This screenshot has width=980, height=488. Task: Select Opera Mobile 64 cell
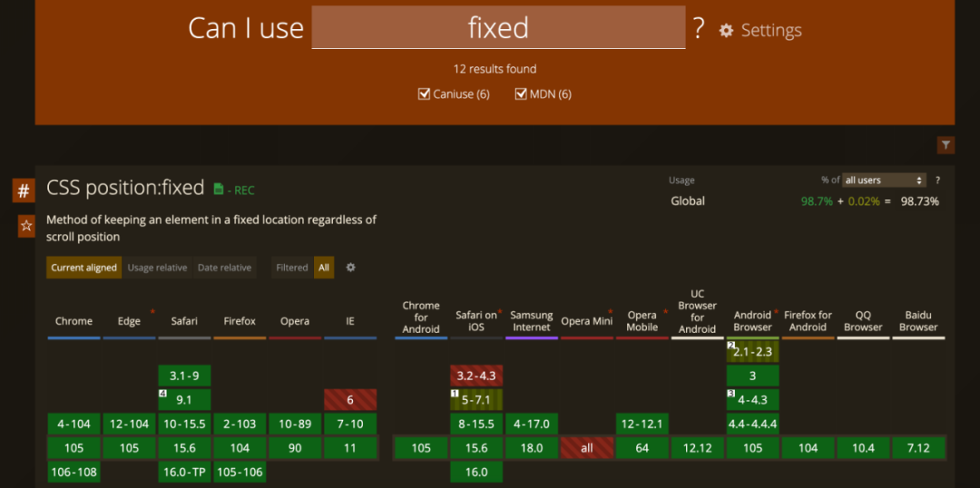click(x=642, y=448)
